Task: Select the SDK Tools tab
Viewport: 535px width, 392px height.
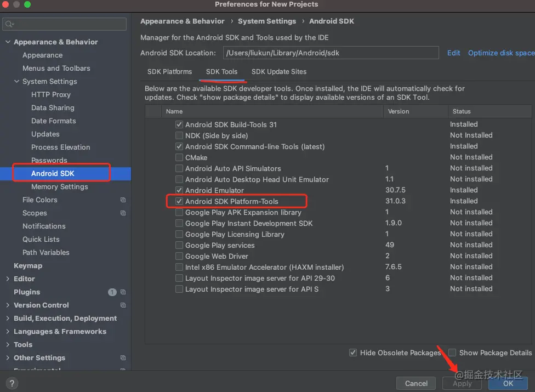Action: [x=222, y=72]
